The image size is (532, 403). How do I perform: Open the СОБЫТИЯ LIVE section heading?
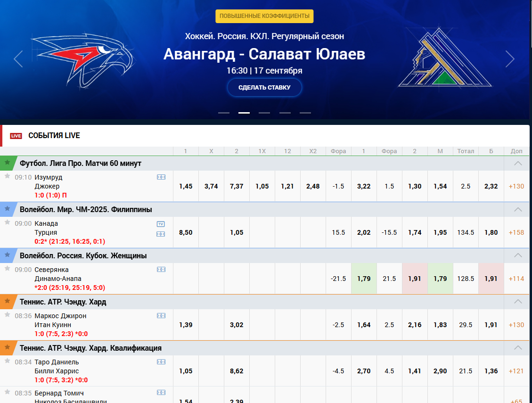coord(54,135)
